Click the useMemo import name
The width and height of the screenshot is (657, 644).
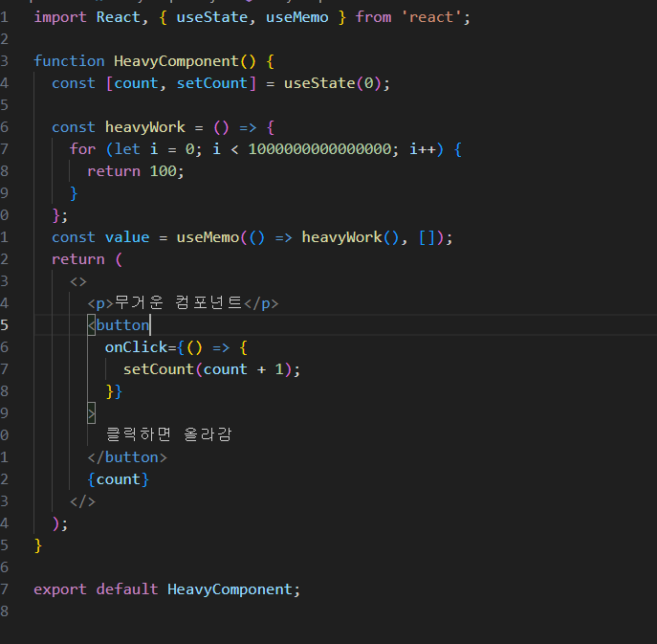pyautogui.click(x=297, y=17)
